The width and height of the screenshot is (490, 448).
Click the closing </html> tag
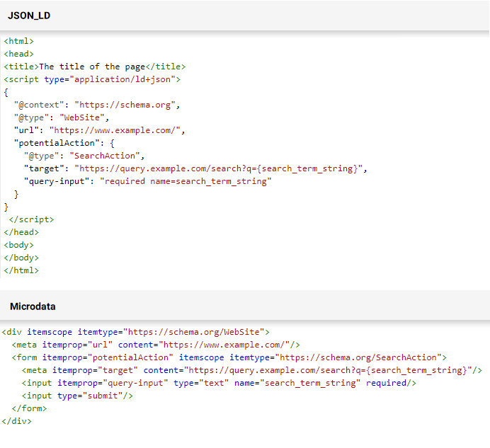pyautogui.click(x=21, y=270)
